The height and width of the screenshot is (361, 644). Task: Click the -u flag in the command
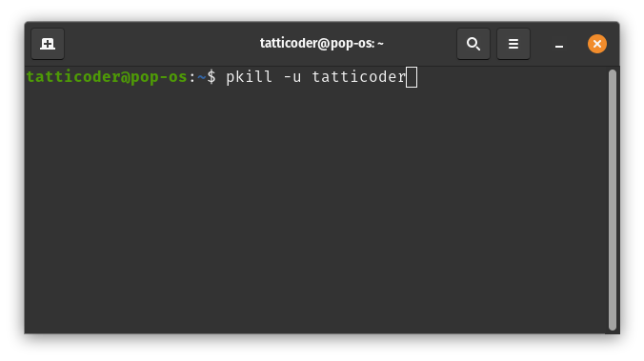[292, 77]
